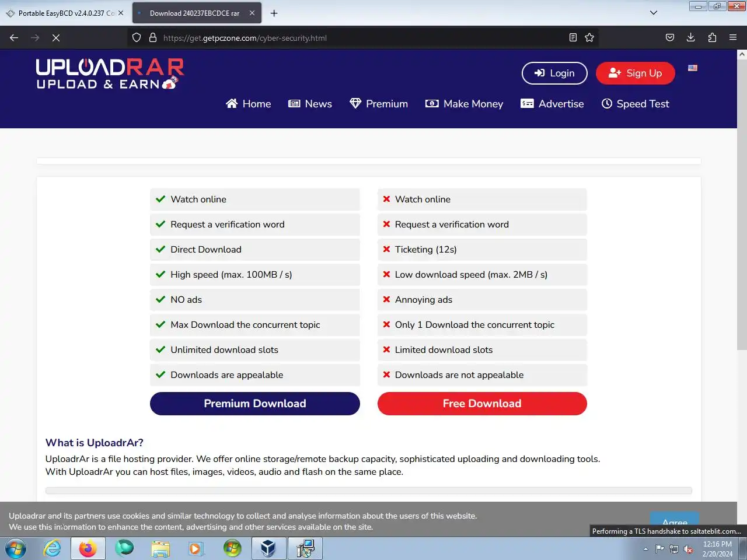This screenshot has height=560, width=747.
Task: Open the Firefox hamburger application menu
Action: (733, 38)
